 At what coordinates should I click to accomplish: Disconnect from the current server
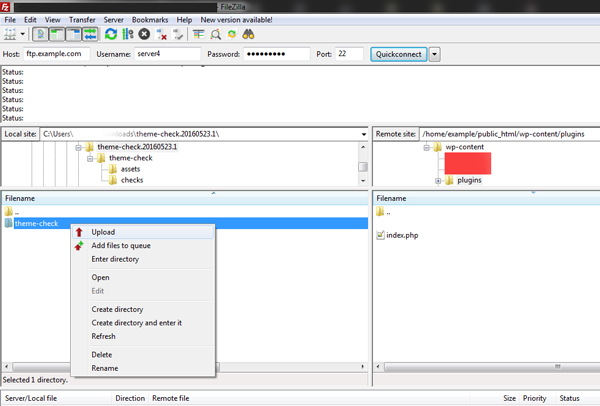coord(161,34)
